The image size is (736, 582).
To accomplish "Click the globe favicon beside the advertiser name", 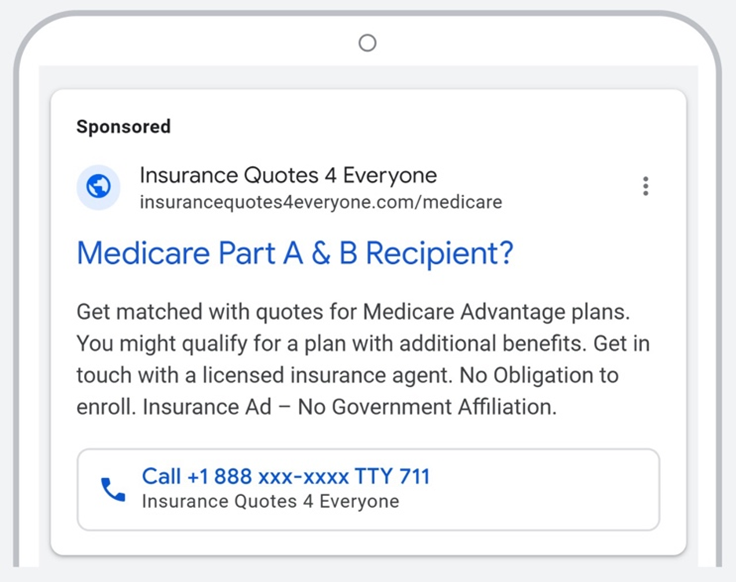I will point(98,187).
